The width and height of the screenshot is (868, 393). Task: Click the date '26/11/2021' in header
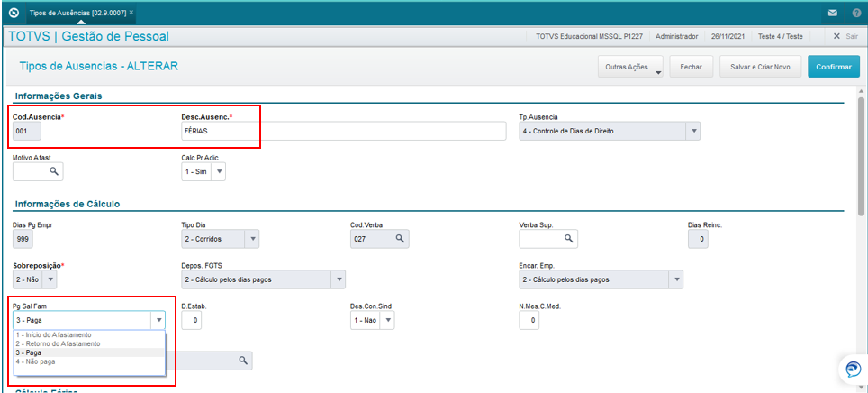(728, 36)
